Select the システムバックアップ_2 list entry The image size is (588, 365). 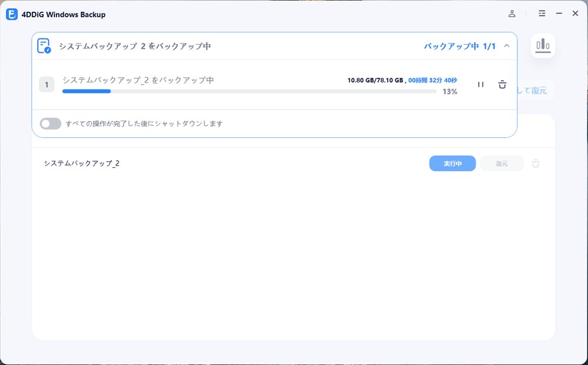pos(82,164)
